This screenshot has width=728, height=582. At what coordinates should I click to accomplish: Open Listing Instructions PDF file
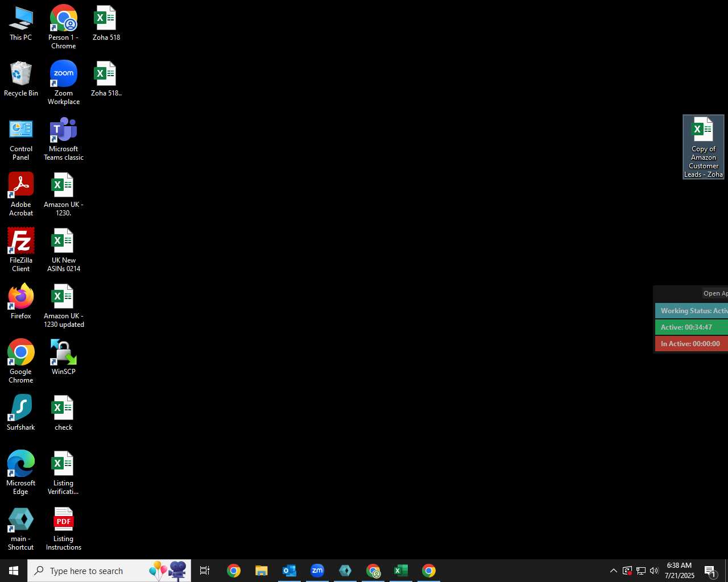point(64,529)
